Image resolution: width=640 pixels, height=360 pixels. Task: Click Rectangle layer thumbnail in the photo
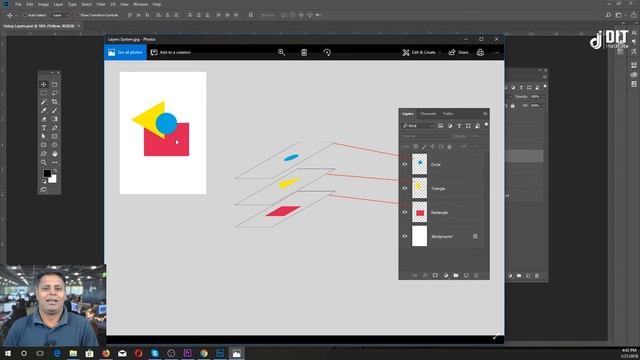[419, 212]
